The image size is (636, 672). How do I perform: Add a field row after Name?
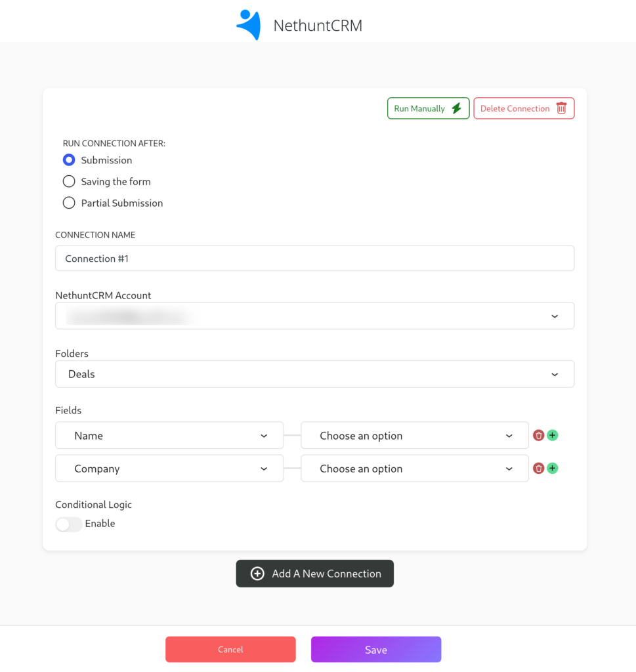click(x=553, y=436)
